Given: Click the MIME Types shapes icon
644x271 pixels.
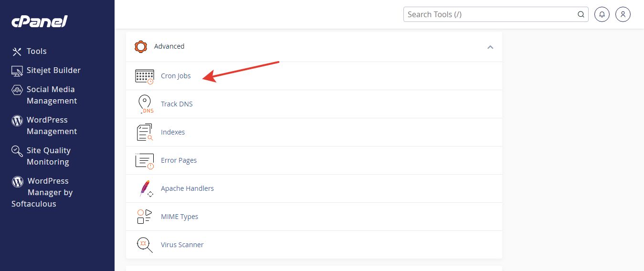Looking at the screenshot, I should click(x=144, y=217).
